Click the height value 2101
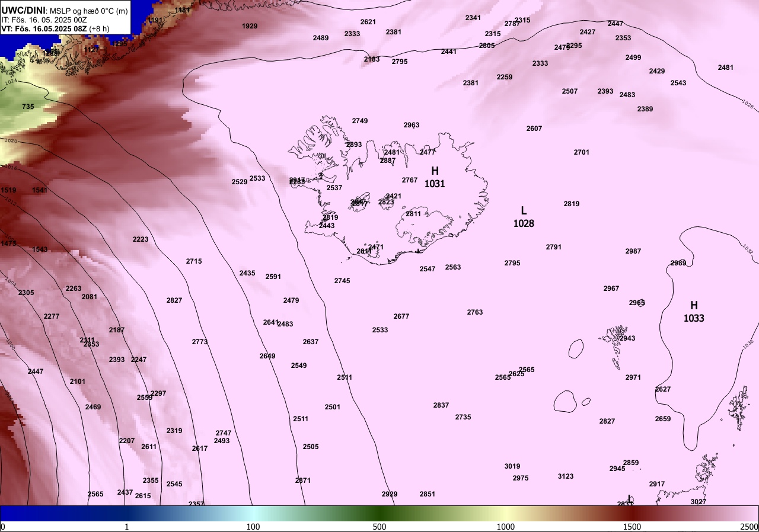Image resolution: width=759 pixels, height=532 pixels. [78, 382]
